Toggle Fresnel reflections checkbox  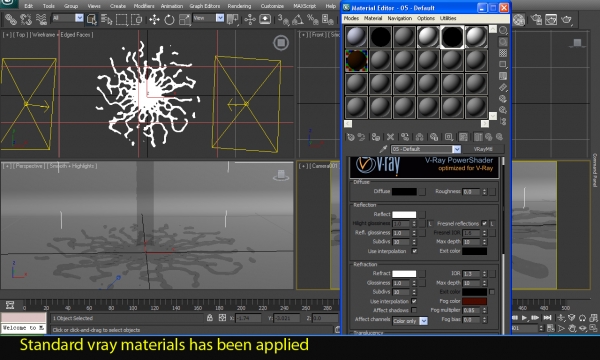pos(484,223)
